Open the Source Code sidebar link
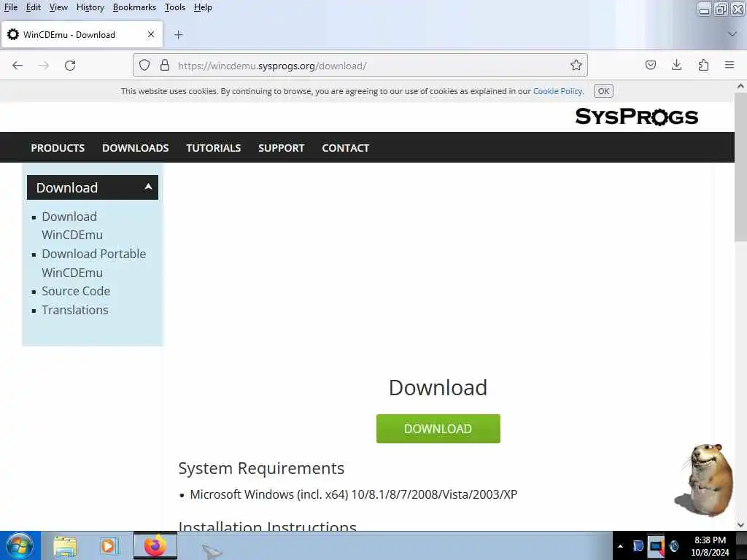The image size is (747, 560). 76,291
